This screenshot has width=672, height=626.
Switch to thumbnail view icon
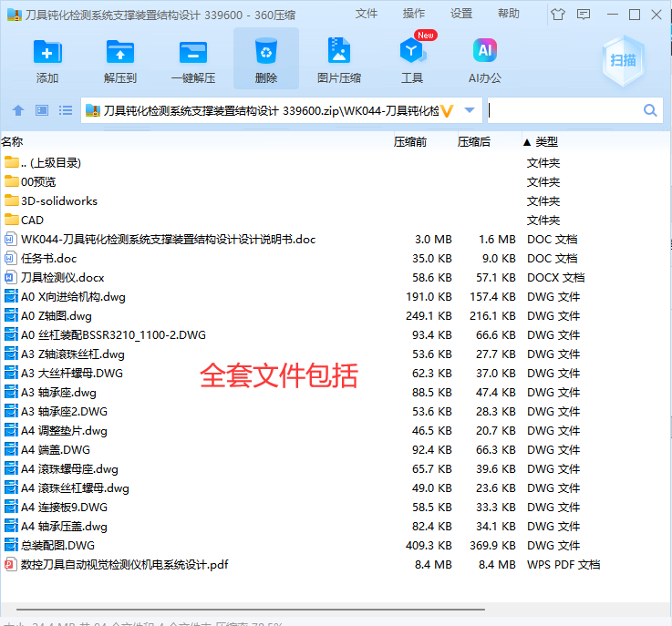[42, 110]
